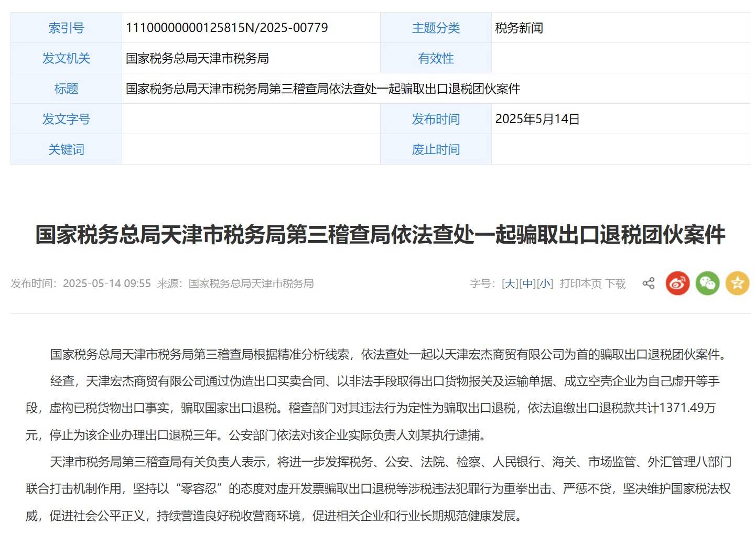Click the 发文字号 label cell
The height and width of the screenshot is (545, 756).
point(66,119)
